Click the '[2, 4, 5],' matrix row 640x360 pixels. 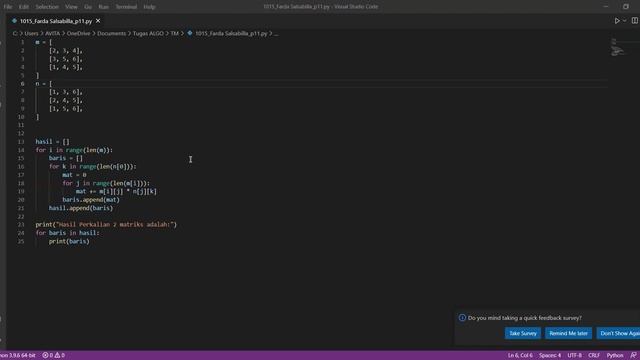66,100
